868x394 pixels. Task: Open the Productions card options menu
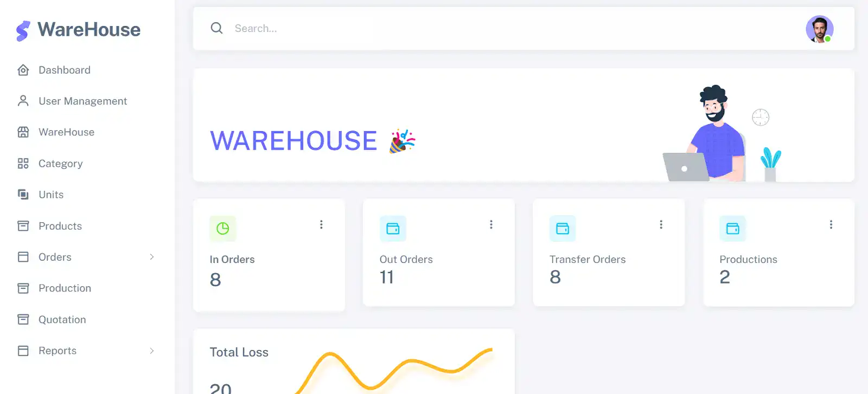point(831,224)
